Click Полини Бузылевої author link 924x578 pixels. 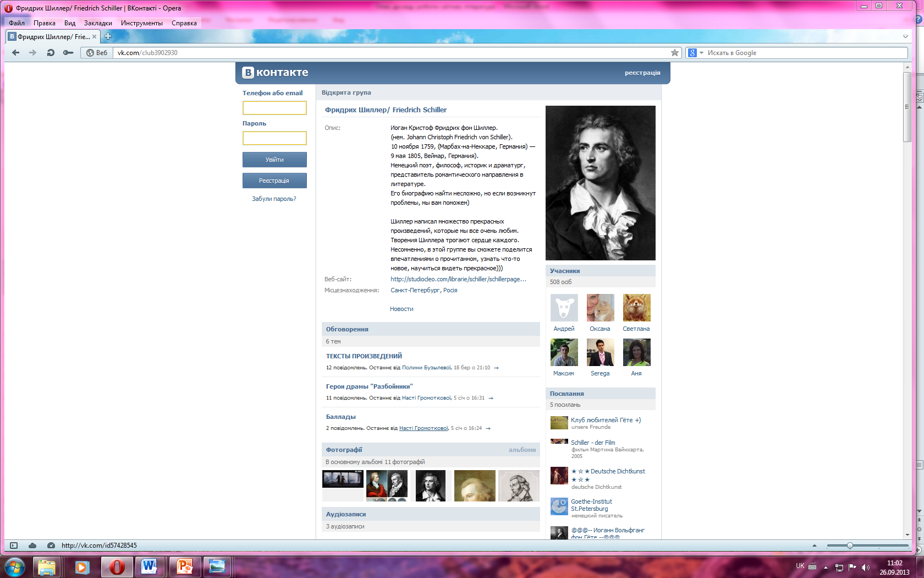point(427,368)
